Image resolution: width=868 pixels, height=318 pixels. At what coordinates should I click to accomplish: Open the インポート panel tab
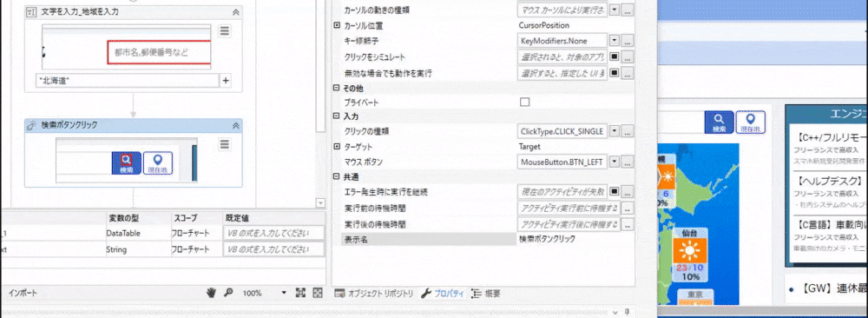click(22, 293)
